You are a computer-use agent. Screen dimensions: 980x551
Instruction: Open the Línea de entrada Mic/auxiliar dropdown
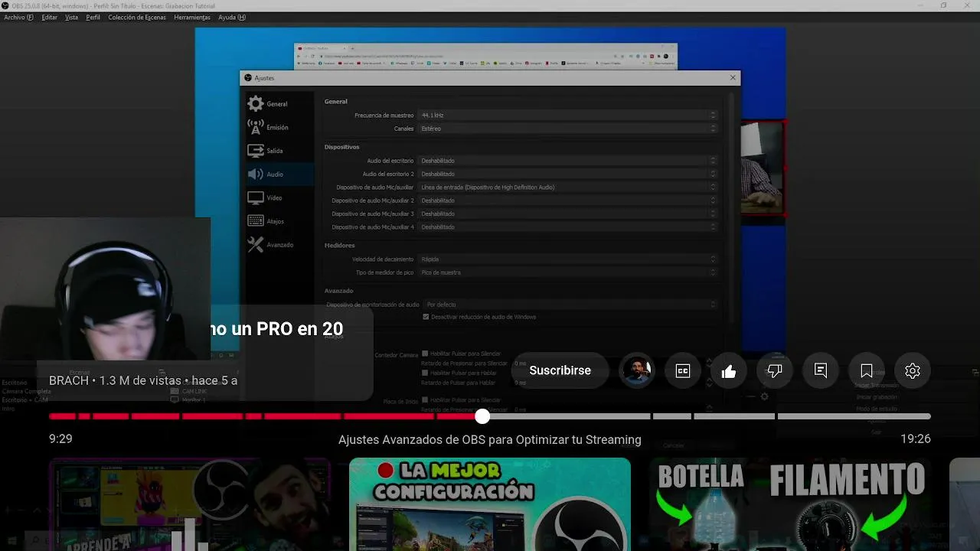tap(567, 187)
